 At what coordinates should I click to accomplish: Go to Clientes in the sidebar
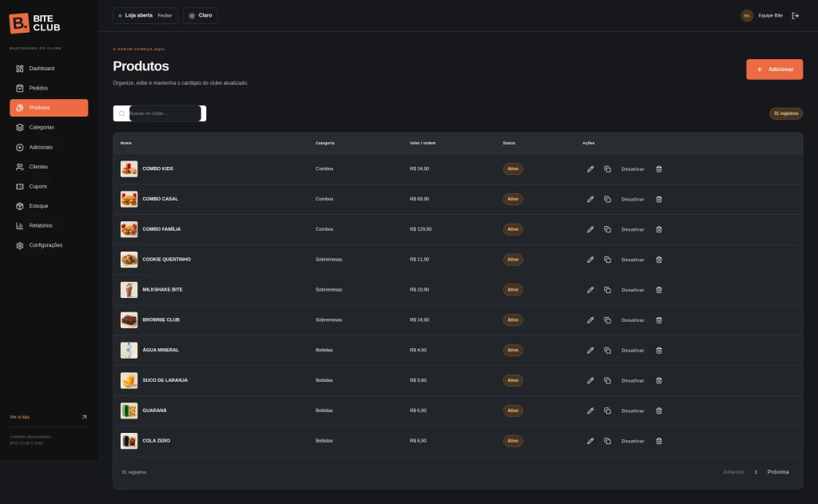tap(49, 167)
